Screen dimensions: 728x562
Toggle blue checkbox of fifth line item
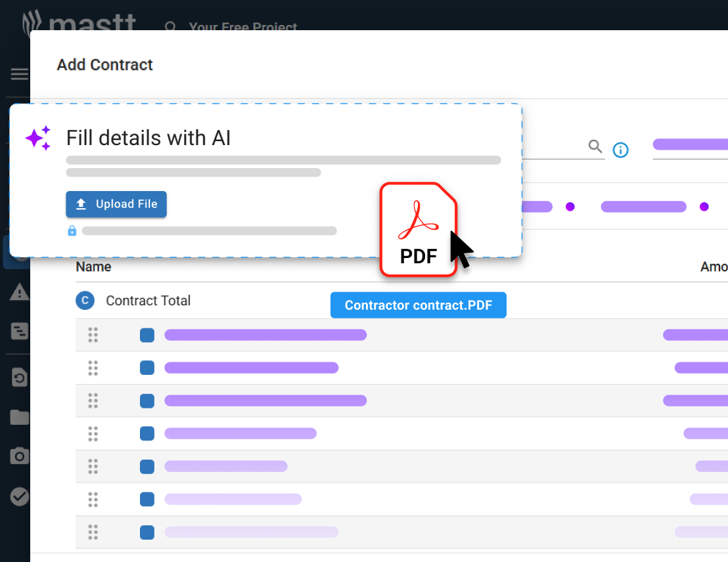pos(147,466)
